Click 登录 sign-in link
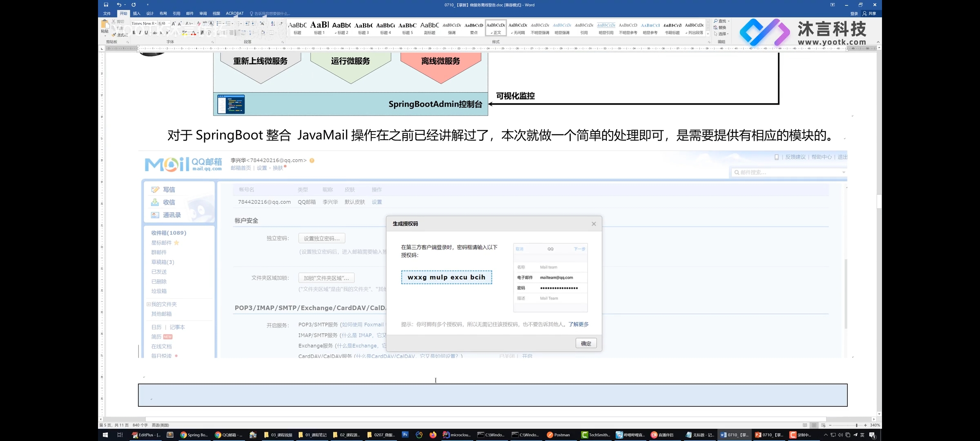980x441 pixels. (x=854, y=13)
